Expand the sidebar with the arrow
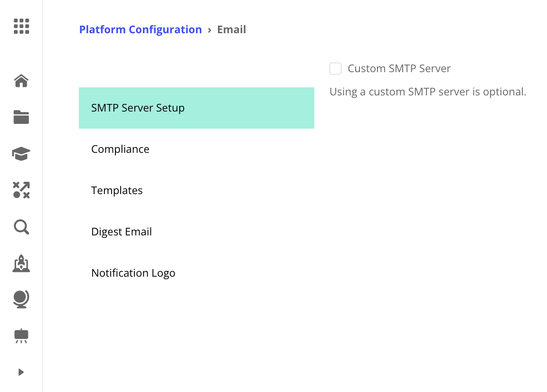Image resolution: width=547 pixels, height=392 pixels. pyautogui.click(x=21, y=372)
